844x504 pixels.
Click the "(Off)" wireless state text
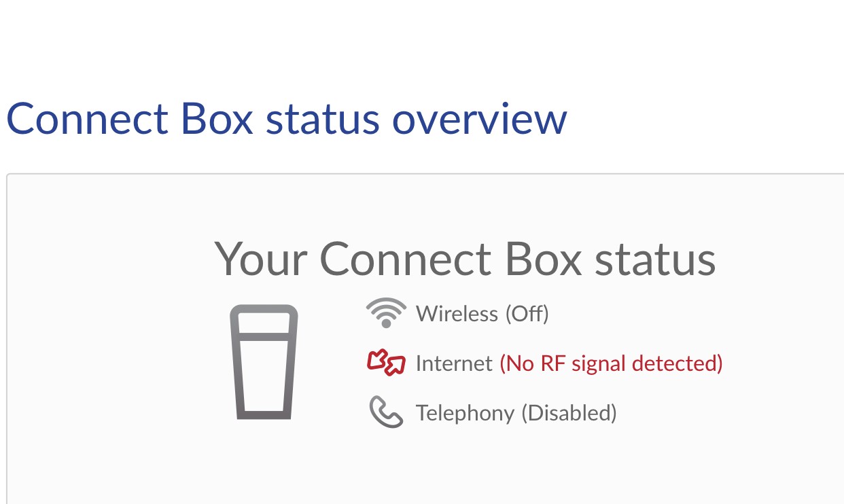click(x=527, y=314)
